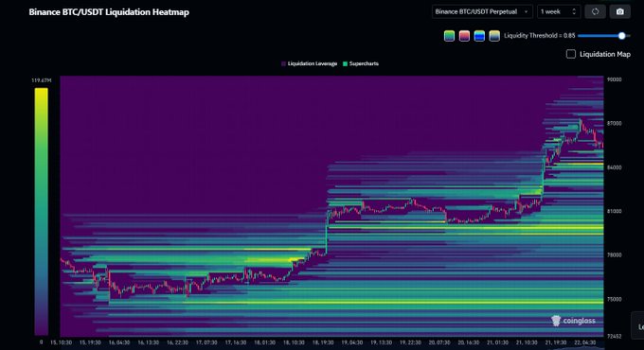This screenshot has height=350, width=644.
Task: Toggle the Liquidation Leverage legend item
Action: pos(310,63)
